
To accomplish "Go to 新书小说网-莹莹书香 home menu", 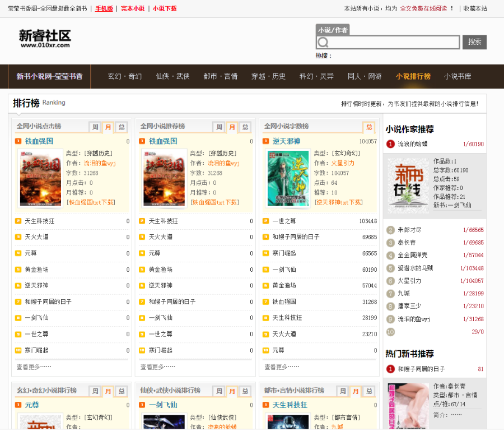I will pyautogui.click(x=49, y=76).
